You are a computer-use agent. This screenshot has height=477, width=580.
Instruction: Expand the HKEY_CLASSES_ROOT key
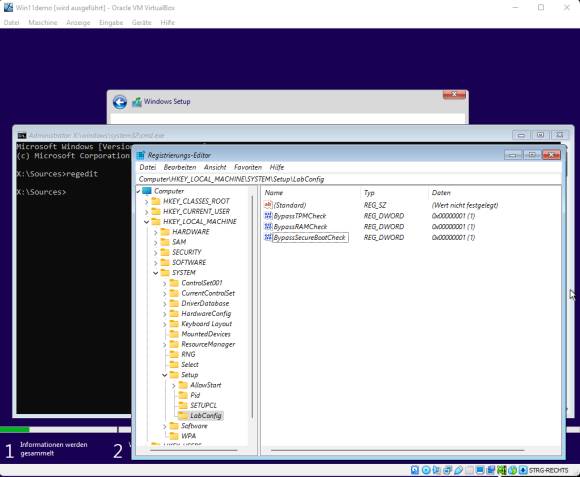(x=146, y=202)
